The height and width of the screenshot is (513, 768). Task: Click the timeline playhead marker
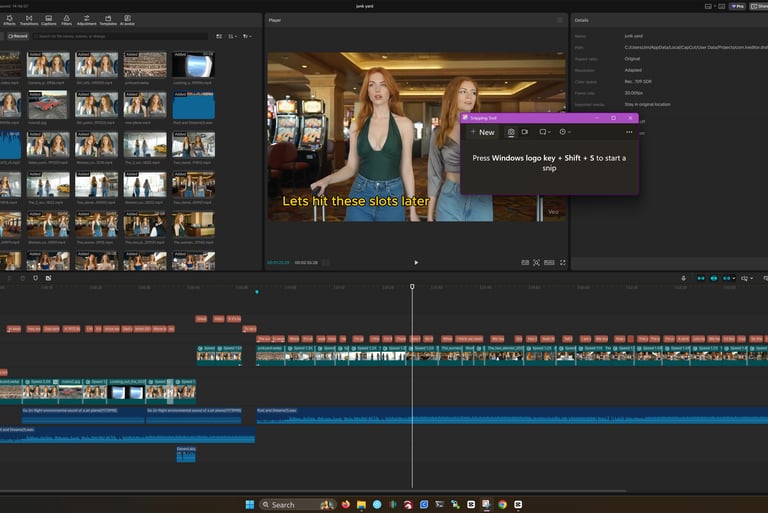412,287
